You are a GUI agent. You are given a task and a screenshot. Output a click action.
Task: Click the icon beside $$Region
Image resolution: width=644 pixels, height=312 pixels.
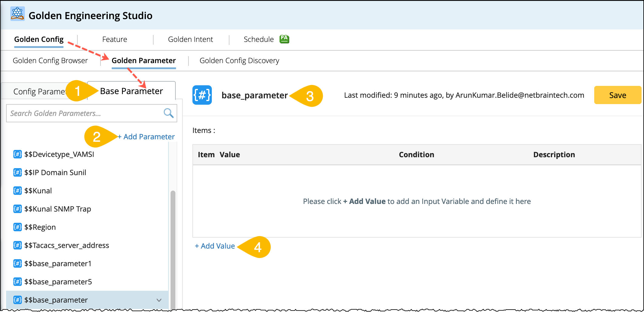pos(18,227)
